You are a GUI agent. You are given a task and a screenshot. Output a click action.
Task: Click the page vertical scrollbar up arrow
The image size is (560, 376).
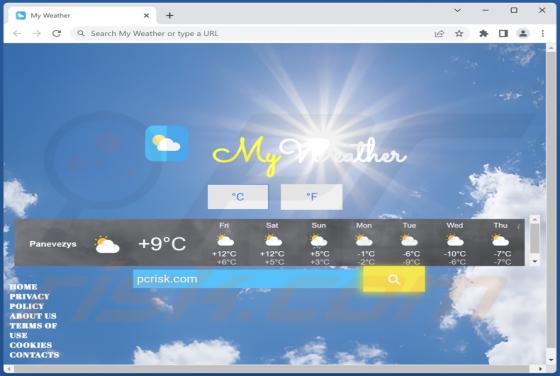551,48
